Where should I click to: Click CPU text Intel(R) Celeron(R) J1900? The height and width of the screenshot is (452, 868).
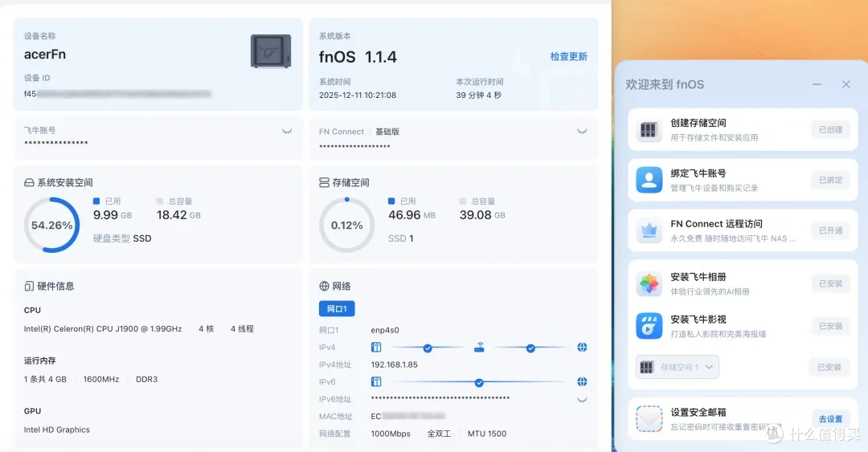click(x=103, y=328)
